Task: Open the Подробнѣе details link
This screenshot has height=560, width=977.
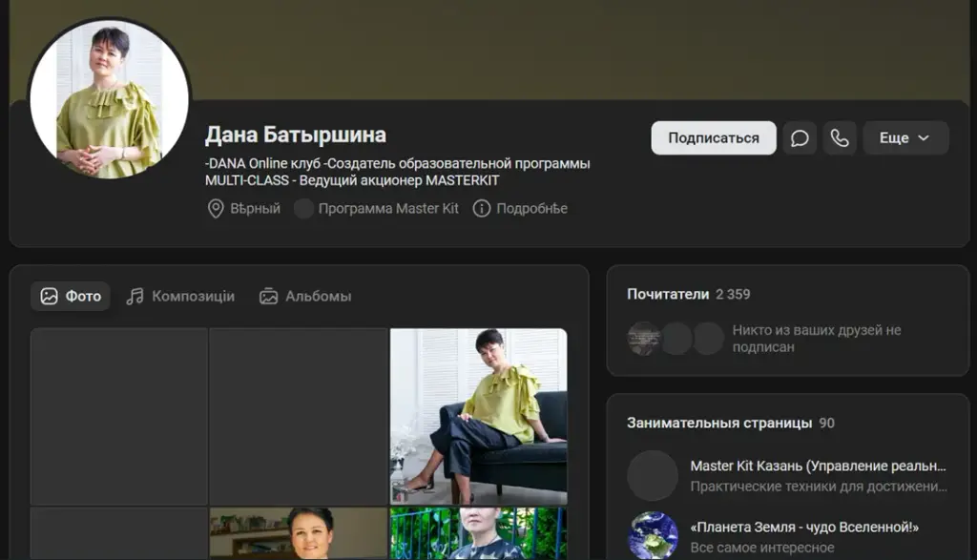Action: pos(531,209)
